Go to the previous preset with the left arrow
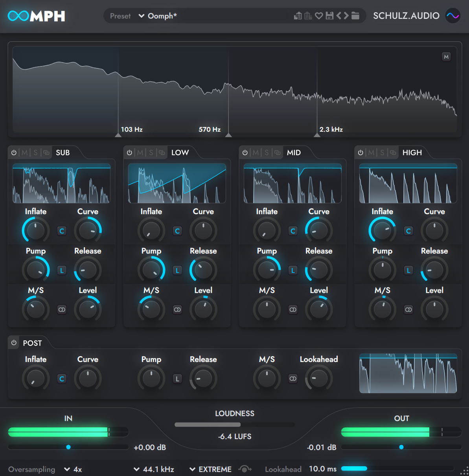Viewport: 469px width, 476px height. tap(340, 15)
